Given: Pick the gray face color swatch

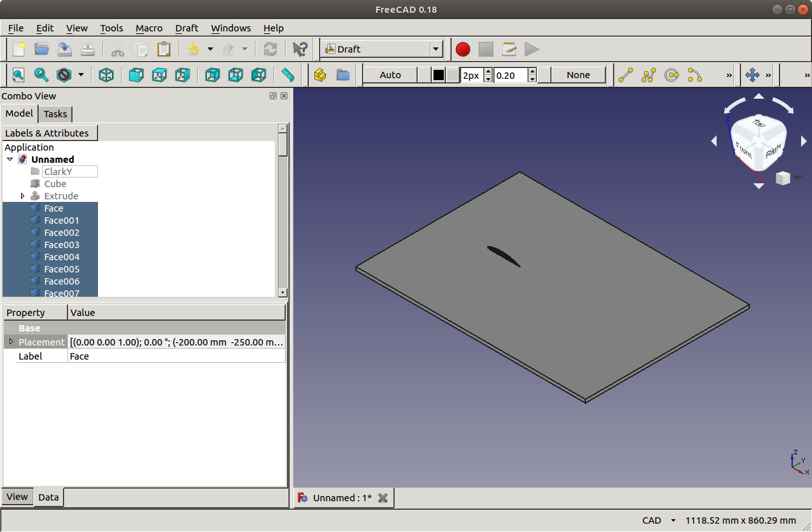Looking at the screenshot, I should [453, 75].
